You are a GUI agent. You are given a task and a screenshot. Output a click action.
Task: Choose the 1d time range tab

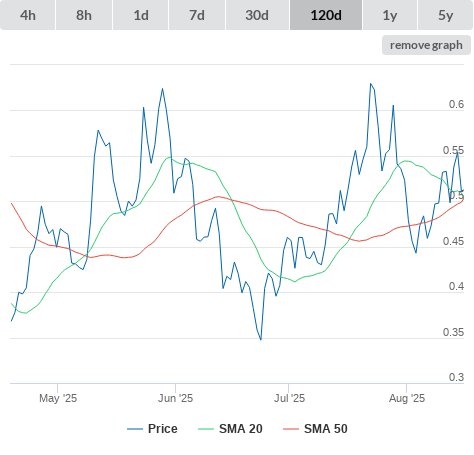[141, 15]
